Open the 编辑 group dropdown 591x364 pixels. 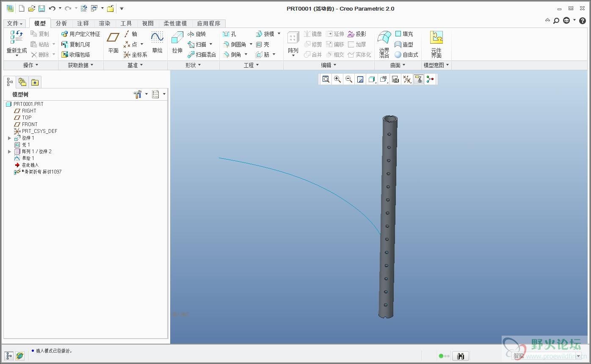coord(329,65)
